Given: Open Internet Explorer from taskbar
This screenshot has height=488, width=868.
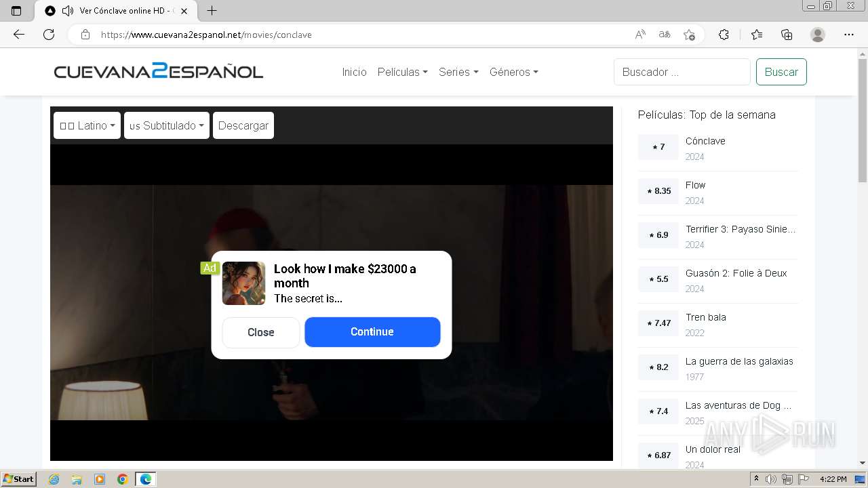Looking at the screenshot, I should [x=54, y=479].
